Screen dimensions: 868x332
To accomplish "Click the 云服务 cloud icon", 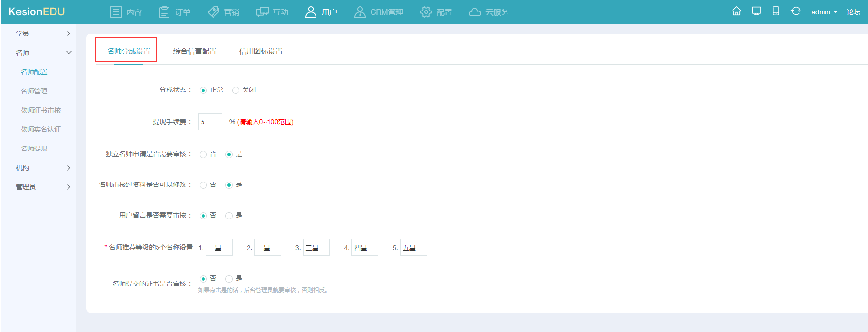I will [475, 12].
